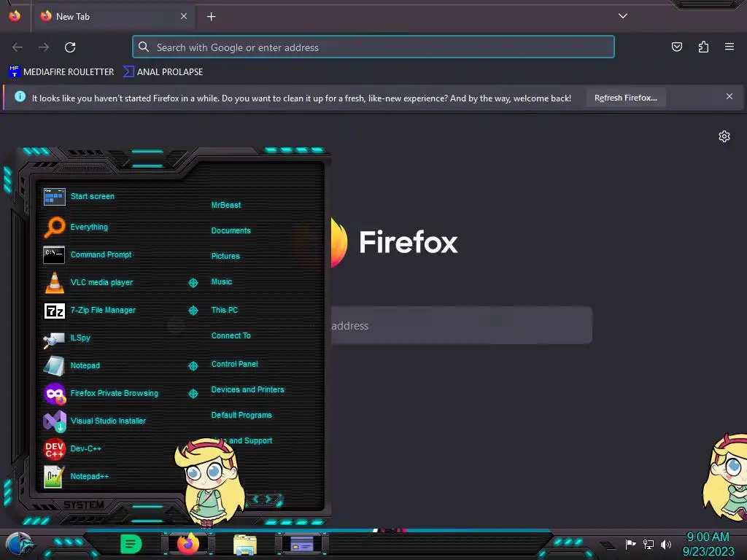
Task: Click start menu right arrow button
Action: click(268, 499)
